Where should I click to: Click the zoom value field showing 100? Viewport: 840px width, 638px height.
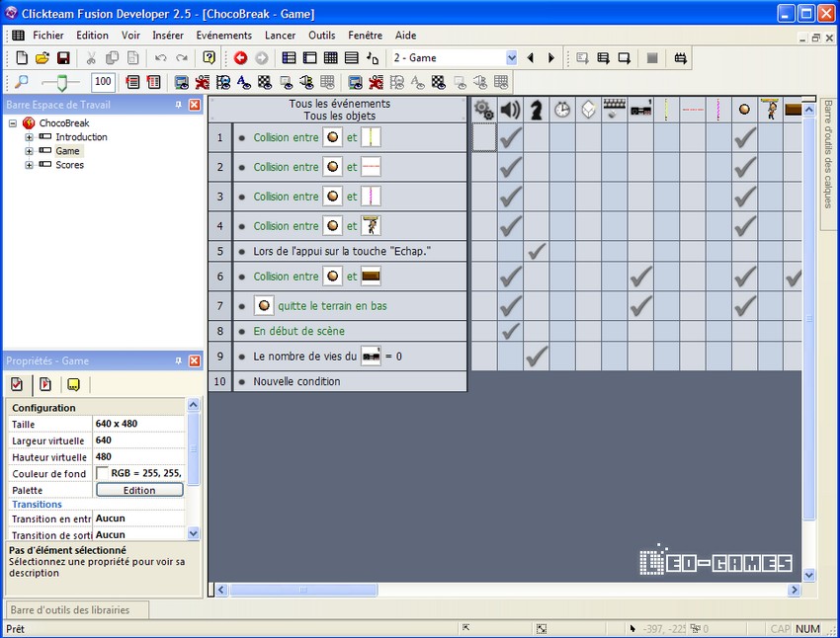103,82
